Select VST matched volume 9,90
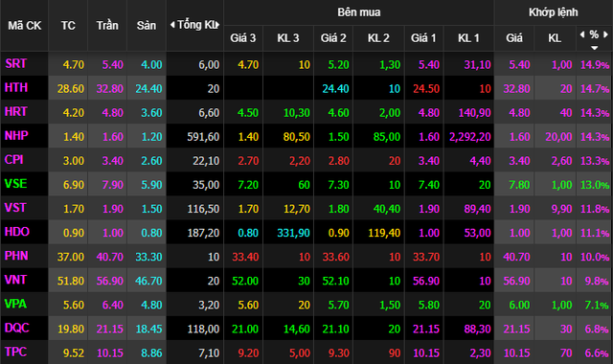 tap(562, 209)
